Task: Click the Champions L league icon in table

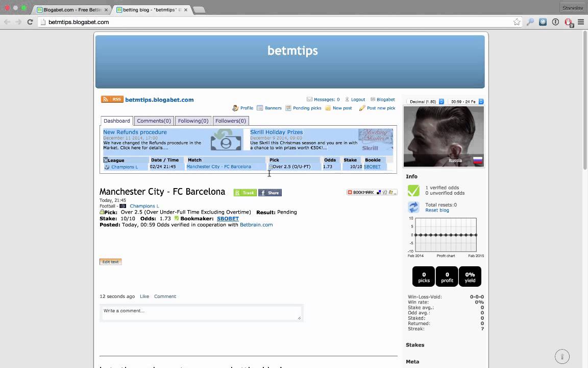Action: click(107, 167)
